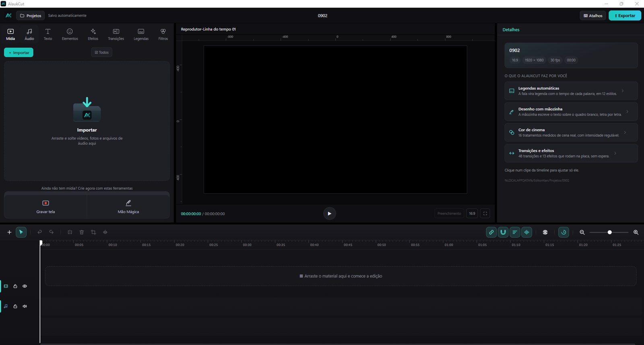Click the AlaukCut logo in header
The image size is (644, 345).
[8, 16]
